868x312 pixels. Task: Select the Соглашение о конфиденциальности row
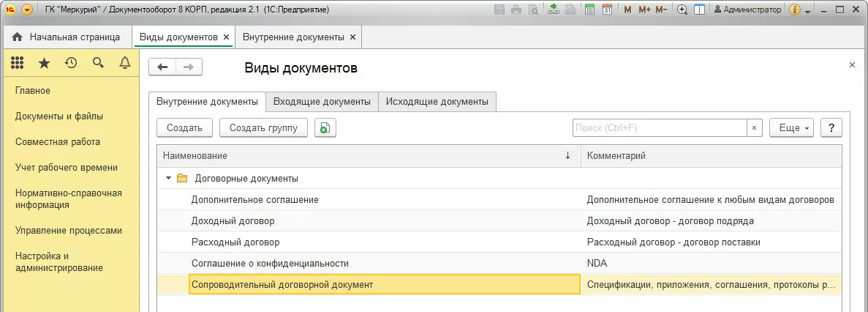coord(270,263)
